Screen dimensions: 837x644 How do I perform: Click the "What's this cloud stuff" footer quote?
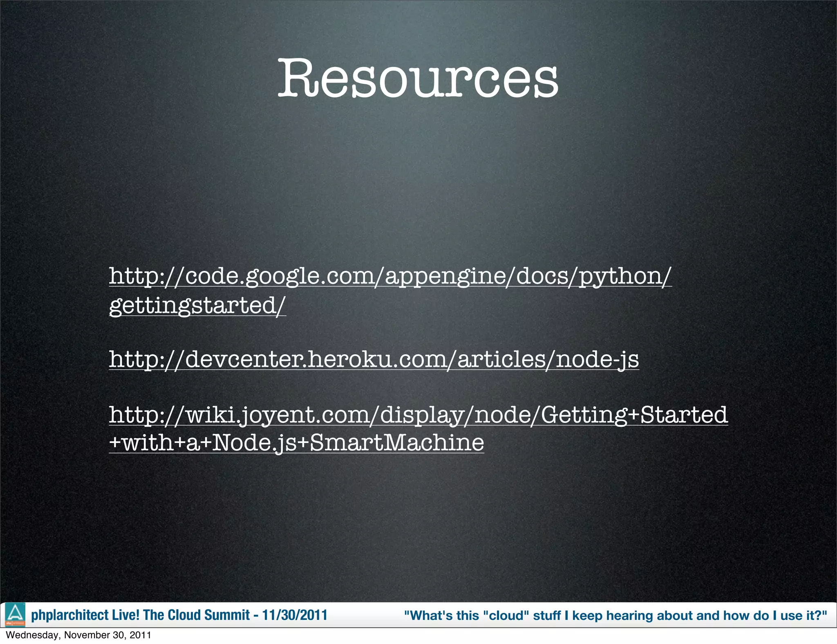[615, 615]
